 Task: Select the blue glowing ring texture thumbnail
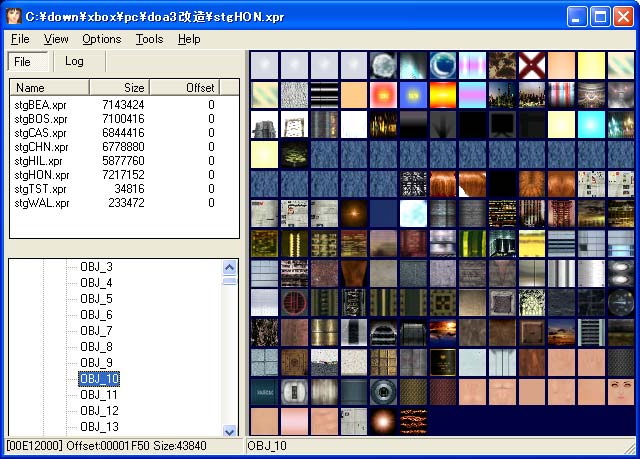coord(442,66)
